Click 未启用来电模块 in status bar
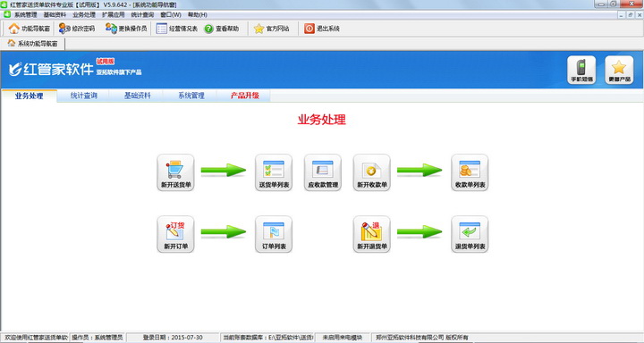Image resolution: width=644 pixels, height=343 pixels. tap(342, 338)
